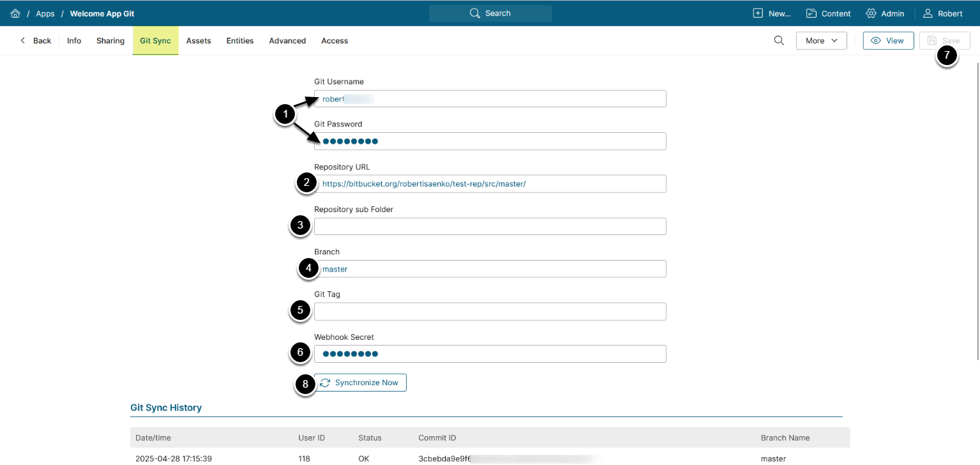Click the magnifier icon in tab bar

[x=779, y=40]
